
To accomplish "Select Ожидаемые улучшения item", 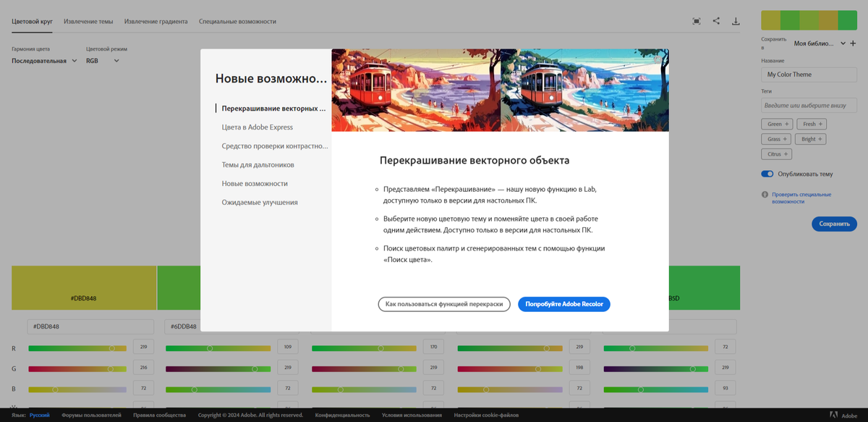I will [260, 202].
